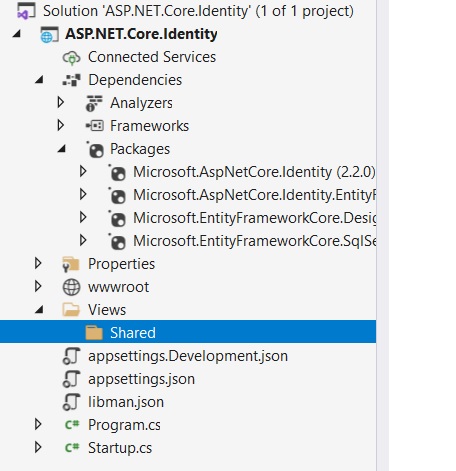Expand the Microsoft.EntityFrameworkCore.SqlSe package
This screenshot has height=471, width=456.
tap(83, 241)
